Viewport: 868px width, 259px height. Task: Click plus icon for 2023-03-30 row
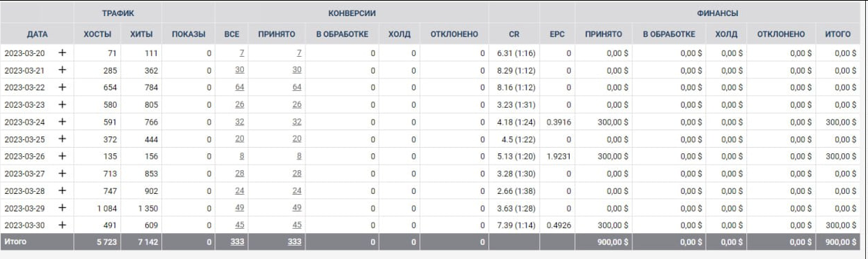(62, 225)
